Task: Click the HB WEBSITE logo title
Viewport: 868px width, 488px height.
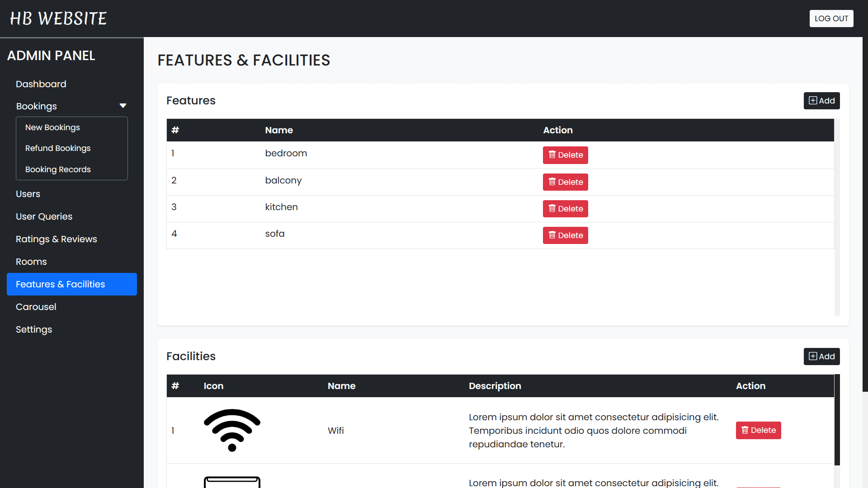Action: 58,19
